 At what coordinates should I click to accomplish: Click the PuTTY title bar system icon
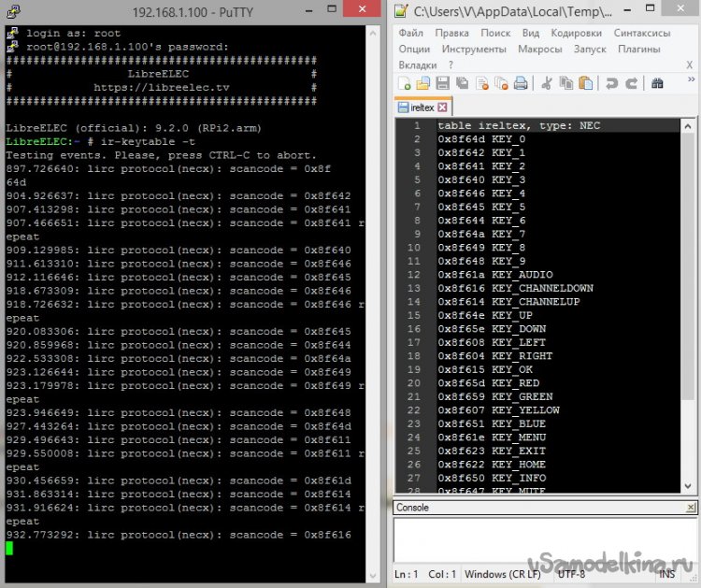[11, 11]
